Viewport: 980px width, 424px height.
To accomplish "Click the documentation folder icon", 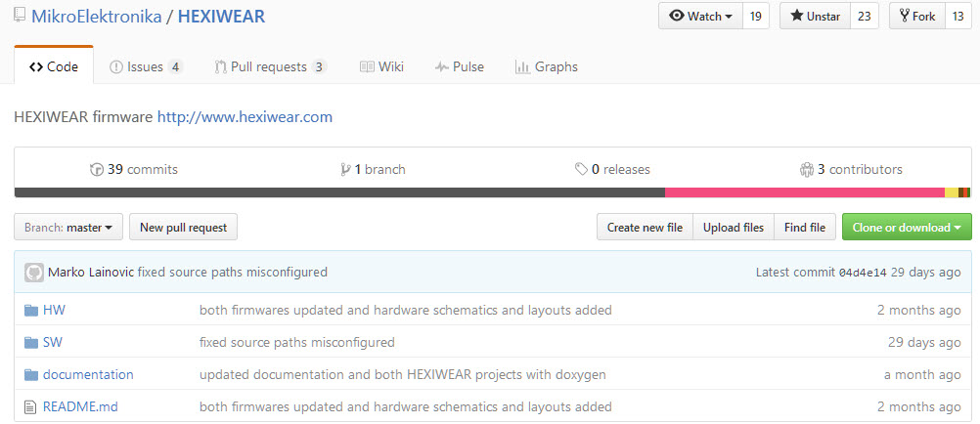I will (x=30, y=374).
